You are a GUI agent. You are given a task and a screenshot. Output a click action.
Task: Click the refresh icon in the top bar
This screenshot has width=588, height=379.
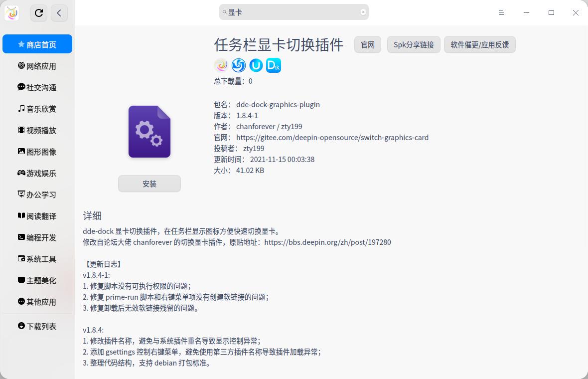point(39,13)
